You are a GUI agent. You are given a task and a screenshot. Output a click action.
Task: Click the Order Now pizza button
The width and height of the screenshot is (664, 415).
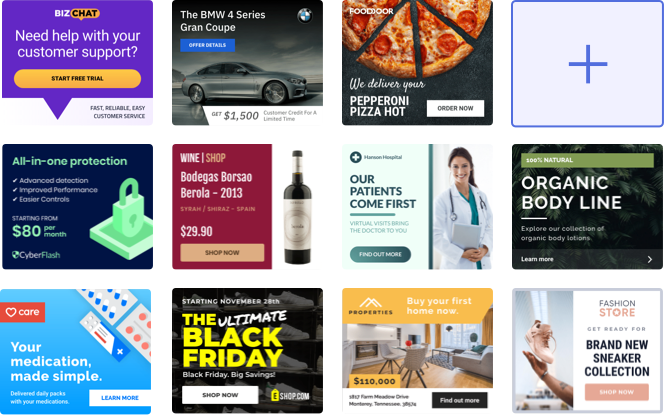click(455, 108)
